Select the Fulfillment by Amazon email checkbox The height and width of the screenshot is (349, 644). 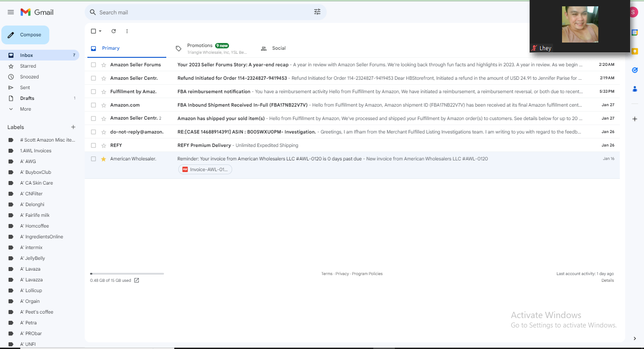coord(93,91)
